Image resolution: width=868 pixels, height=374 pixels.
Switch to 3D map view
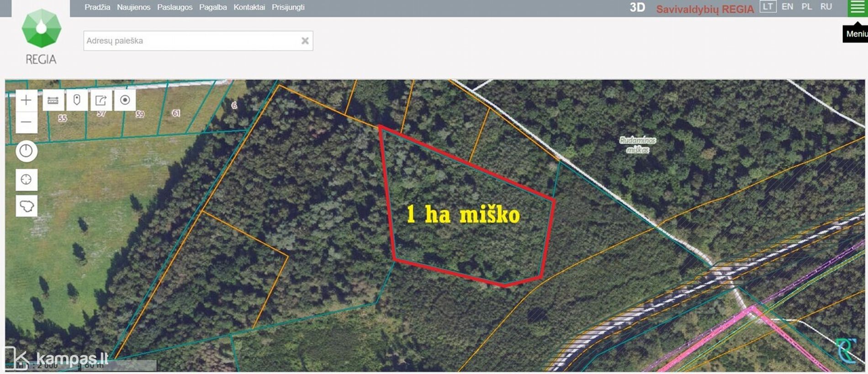(637, 7)
